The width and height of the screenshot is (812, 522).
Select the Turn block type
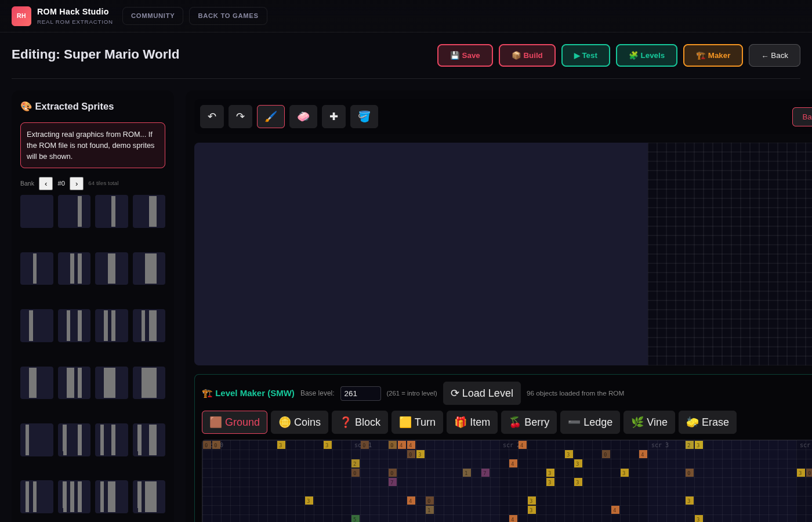[x=417, y=422]
